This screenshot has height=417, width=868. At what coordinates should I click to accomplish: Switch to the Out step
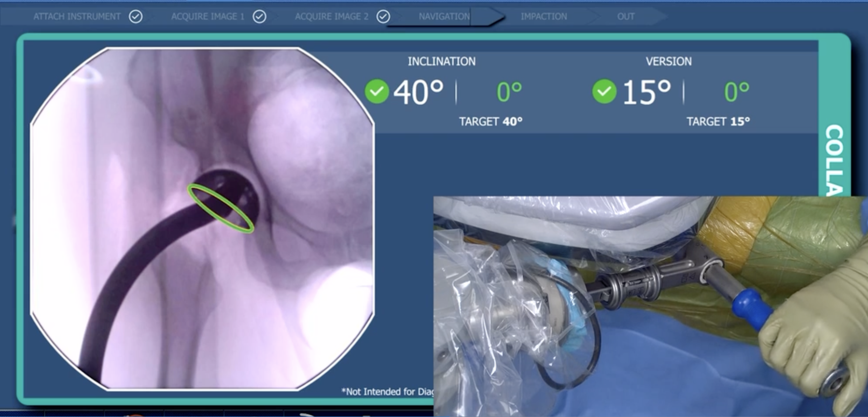(x=625, y=17)
